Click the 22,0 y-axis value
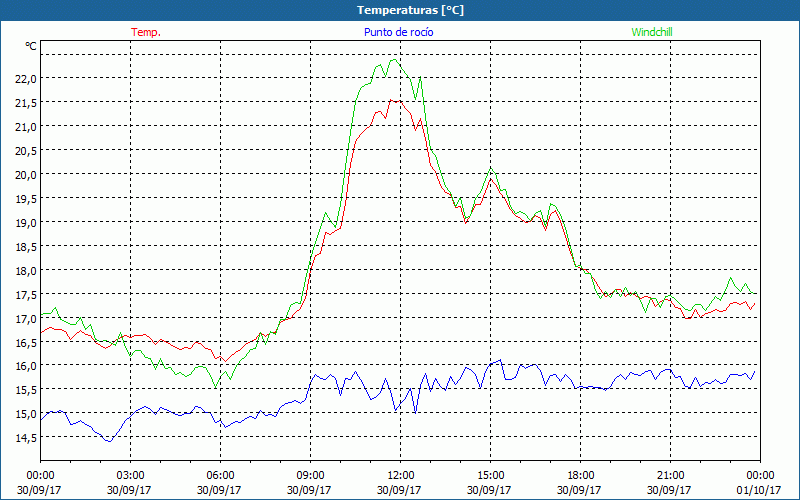The height and width of the screenshot is (500, 800). click(x=26, y=79)
